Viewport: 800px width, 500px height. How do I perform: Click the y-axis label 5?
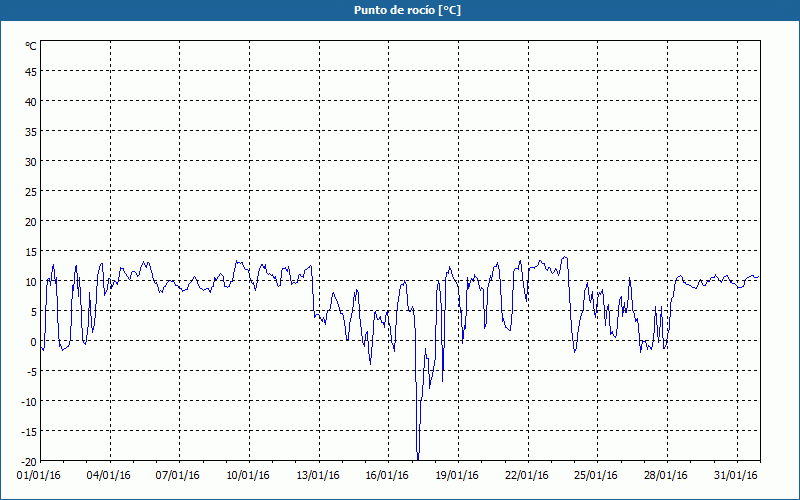34,312
